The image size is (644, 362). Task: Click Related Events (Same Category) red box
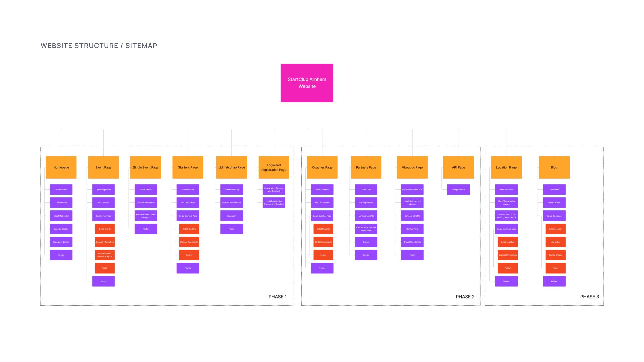(105, 255)
